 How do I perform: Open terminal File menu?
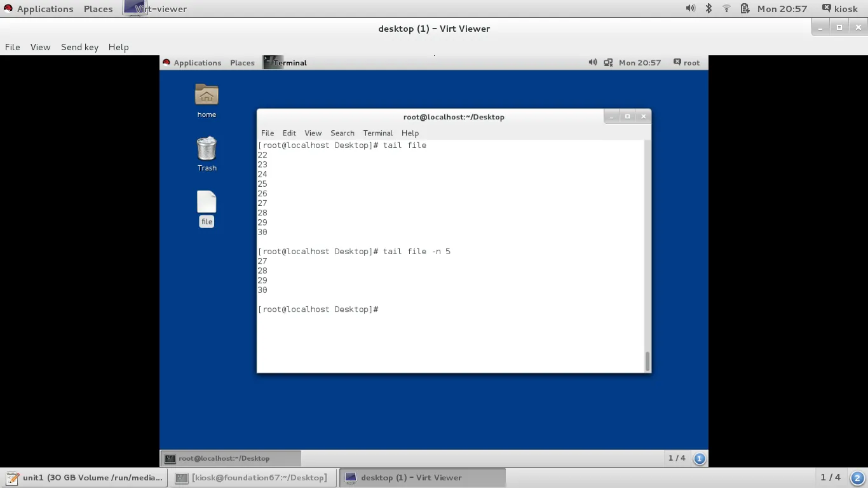pyautogui.click(x=268, y=133)
